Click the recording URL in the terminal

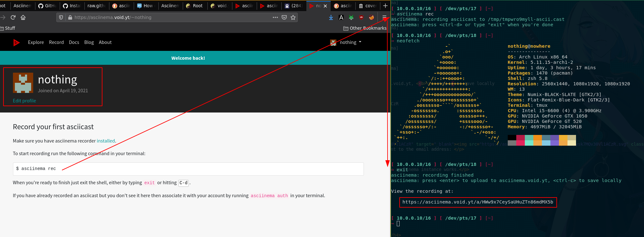(x=478, y=202)
